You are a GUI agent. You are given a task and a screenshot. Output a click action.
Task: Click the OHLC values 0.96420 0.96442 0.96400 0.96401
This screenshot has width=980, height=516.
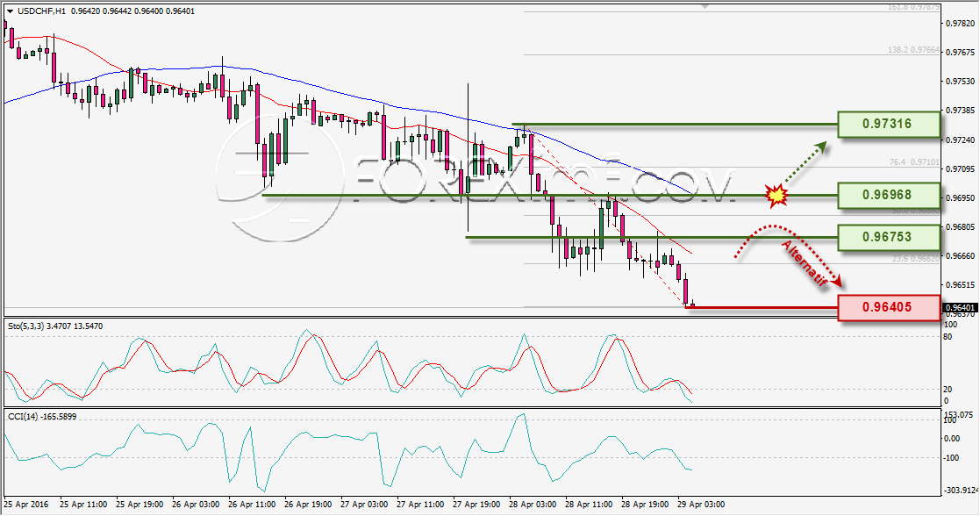133,11
